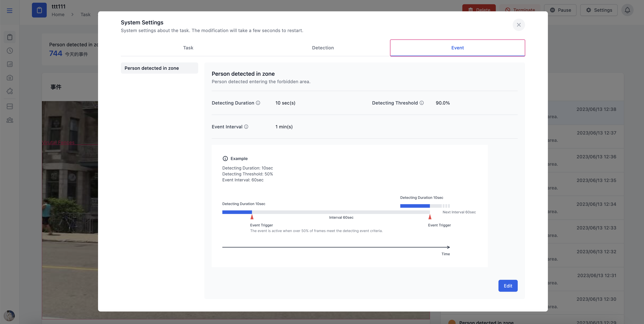Click Detecting Duration info icon
The height and width of the screenshot is (324, 644).
(258, 103)
